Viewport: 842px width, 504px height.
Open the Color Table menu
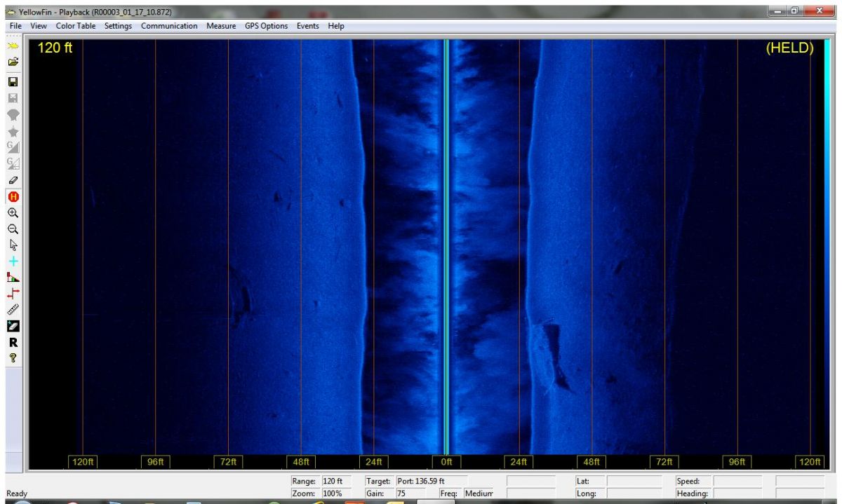pyautogui.click(x=76, y=26)
